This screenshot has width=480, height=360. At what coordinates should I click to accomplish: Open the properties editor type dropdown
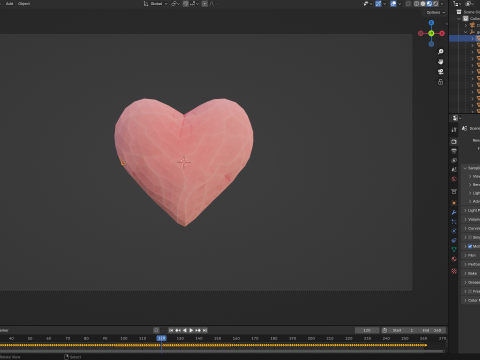tap(456, 118)
